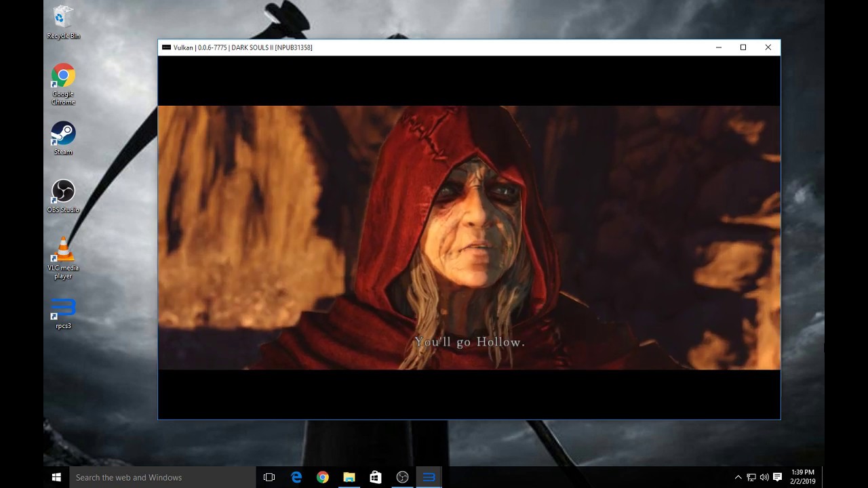This screenshot has width=868, height=488.
Task: Open File Explorer from the taskbar
Action: (x=349, y=477)
